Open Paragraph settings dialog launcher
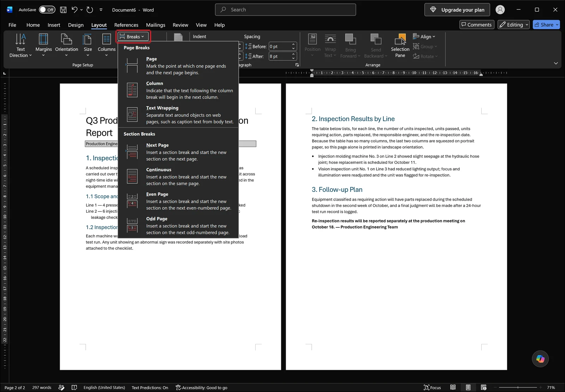 coord(297,65)
